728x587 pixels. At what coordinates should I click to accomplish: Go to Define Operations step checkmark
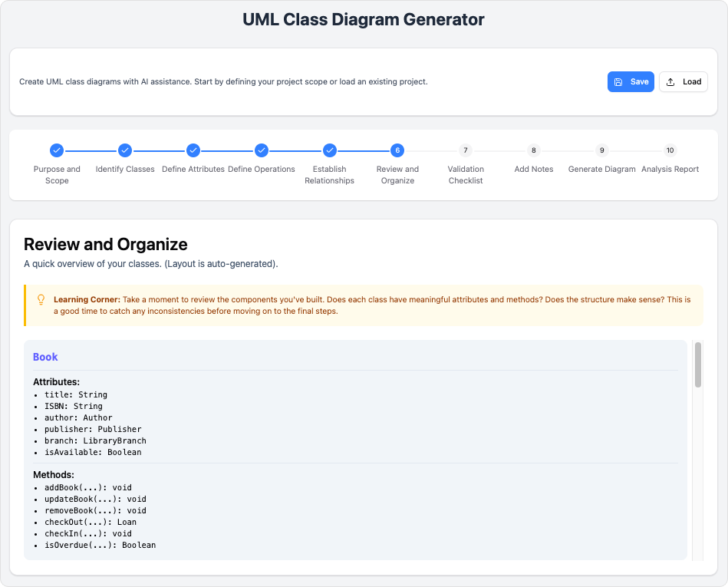point(262,150)
